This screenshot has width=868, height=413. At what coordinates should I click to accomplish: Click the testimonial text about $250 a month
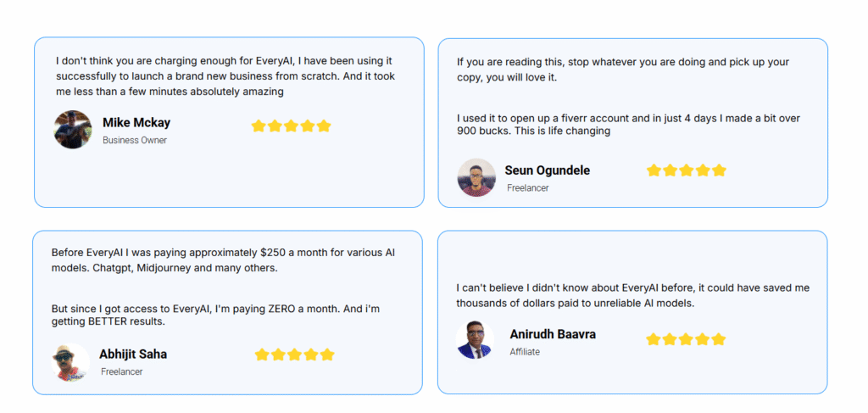223,260
